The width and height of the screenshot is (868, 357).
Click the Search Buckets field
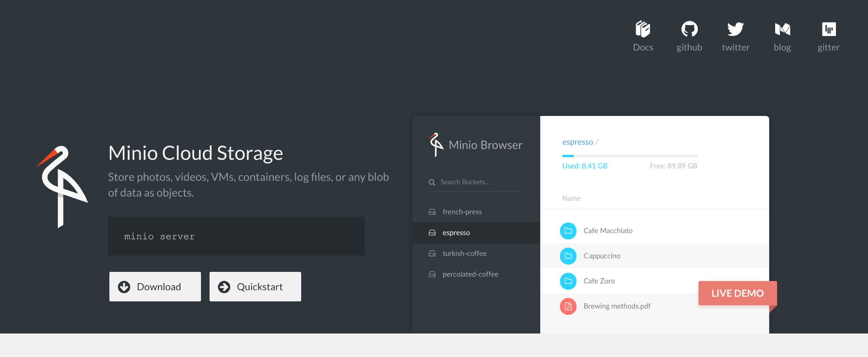point(476,182)
